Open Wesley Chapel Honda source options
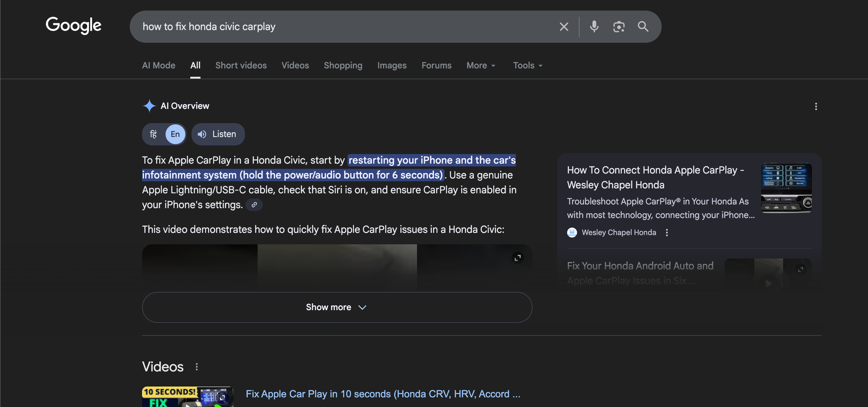 coord(667,233)
